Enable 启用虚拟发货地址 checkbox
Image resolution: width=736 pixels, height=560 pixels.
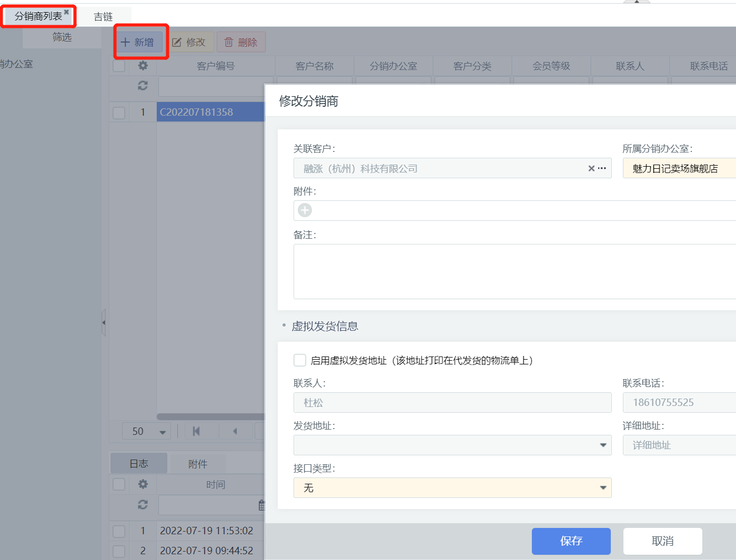pyautogui.click(x=300, y=360)
